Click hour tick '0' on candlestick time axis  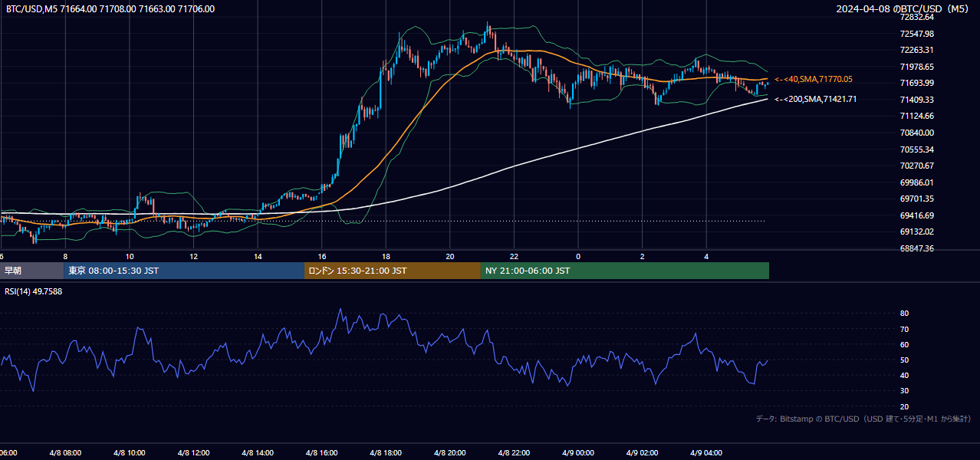tap(578, 256)
